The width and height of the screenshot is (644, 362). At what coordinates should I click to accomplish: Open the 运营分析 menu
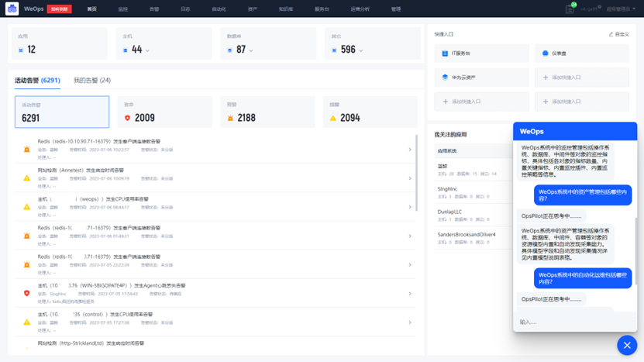[360, 9]
